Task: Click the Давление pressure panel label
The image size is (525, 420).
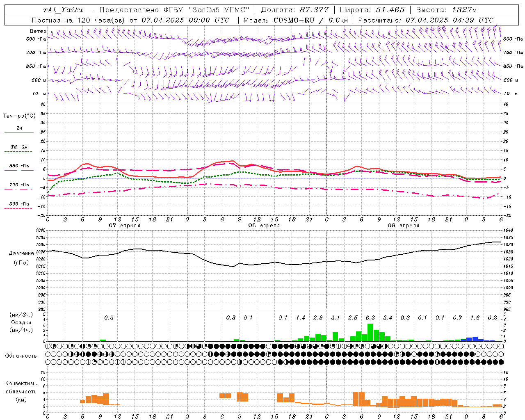Action: [x=21, y=253]
